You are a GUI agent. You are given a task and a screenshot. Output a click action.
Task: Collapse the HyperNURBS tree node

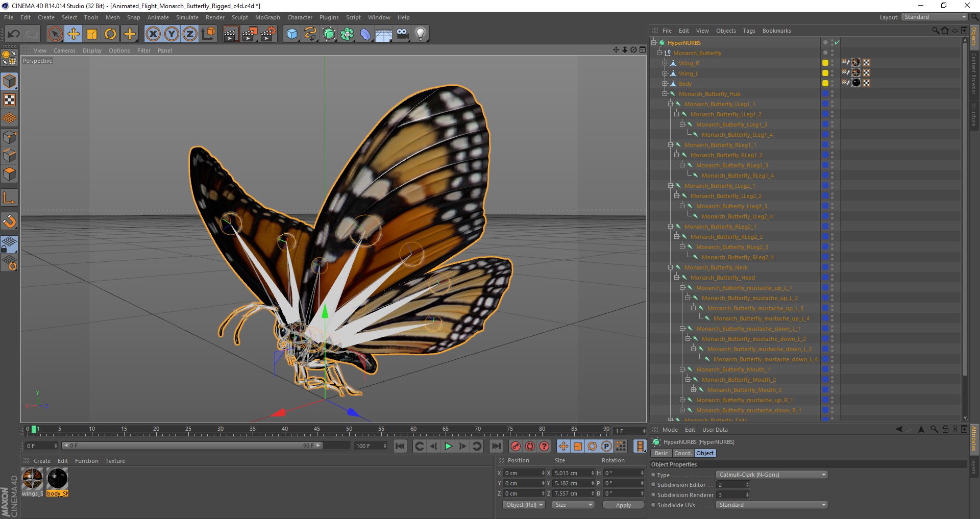tap(653, 42)
